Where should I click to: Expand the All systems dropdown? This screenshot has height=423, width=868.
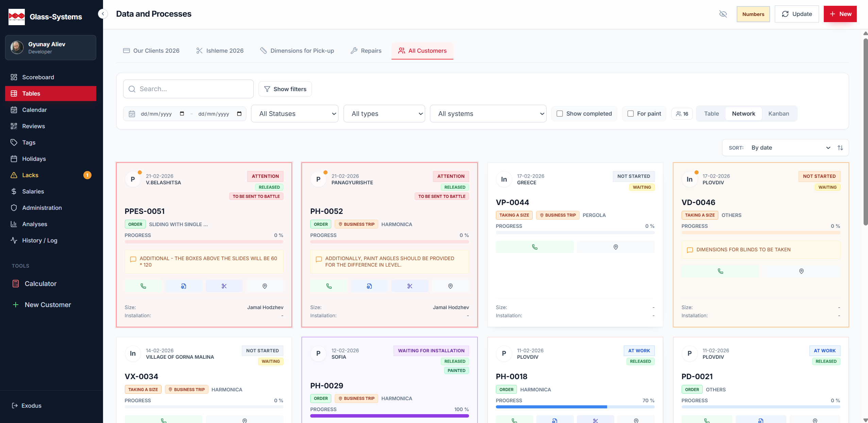coord(488,114)
